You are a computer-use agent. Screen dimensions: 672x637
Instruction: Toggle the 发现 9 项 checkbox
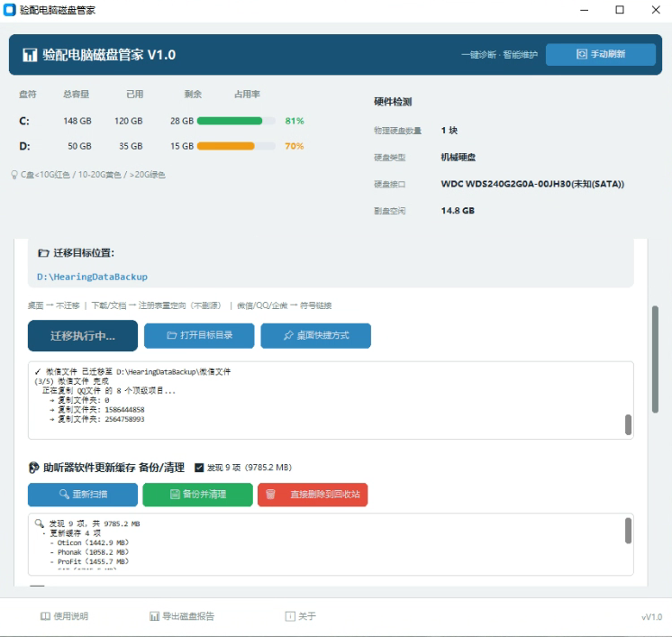pyautogui.click(x=199, y=468)
